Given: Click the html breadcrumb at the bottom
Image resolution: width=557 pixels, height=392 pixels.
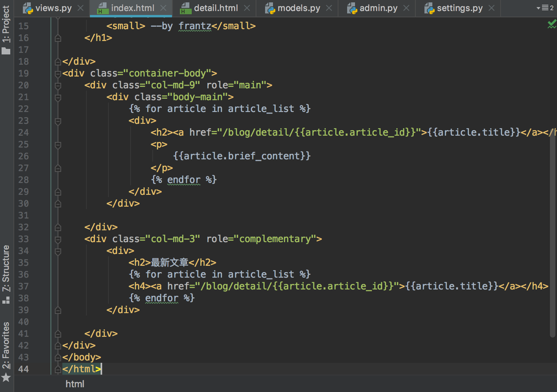Looking at the screenshot, I should 75,384.
